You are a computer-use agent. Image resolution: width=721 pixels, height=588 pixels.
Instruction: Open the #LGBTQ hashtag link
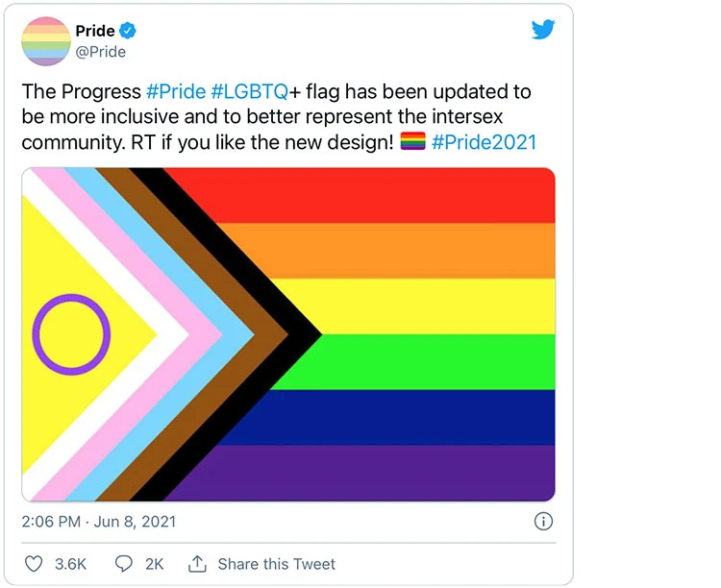(249, 92)
